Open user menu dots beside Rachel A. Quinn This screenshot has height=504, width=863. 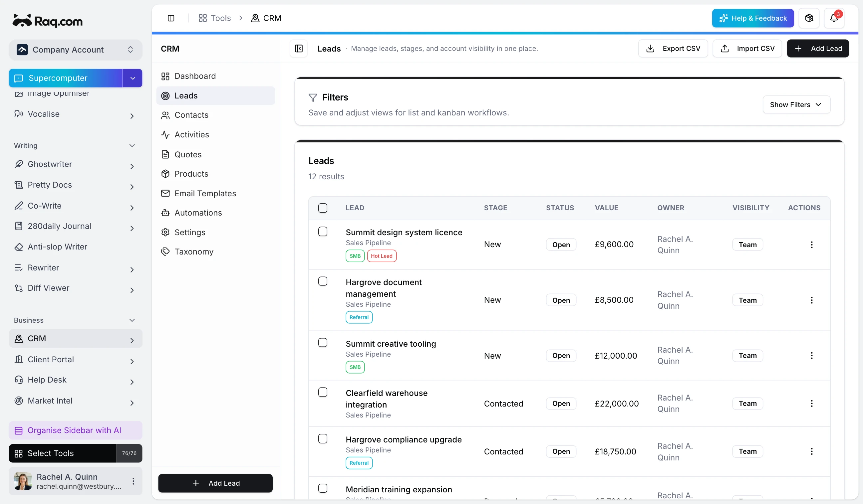(x=133, y=481)
